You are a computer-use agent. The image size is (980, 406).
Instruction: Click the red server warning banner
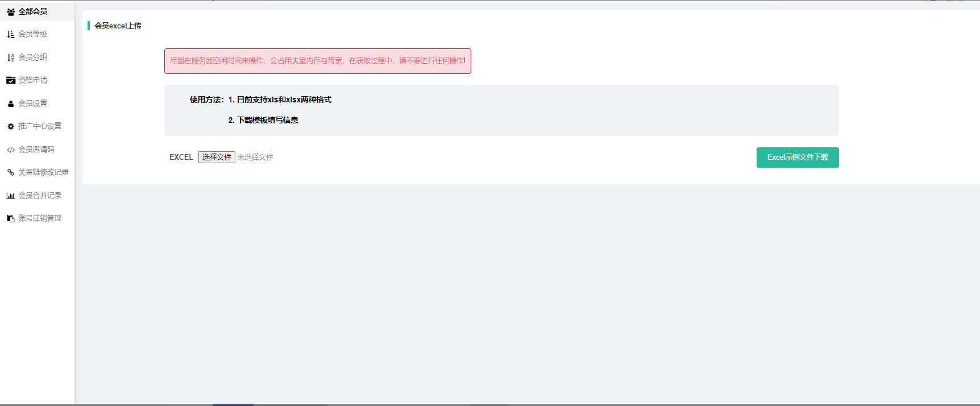pyautogui.click(x=317, y=61)
